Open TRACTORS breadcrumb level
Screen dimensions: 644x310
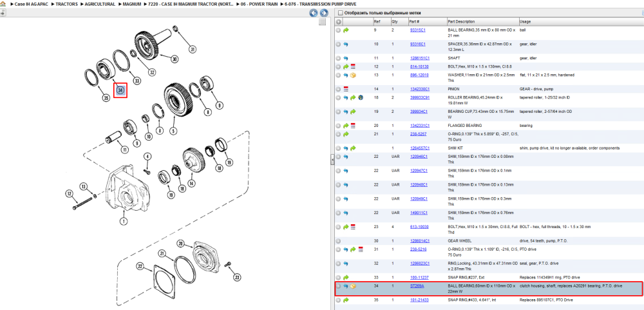(66, 4)
